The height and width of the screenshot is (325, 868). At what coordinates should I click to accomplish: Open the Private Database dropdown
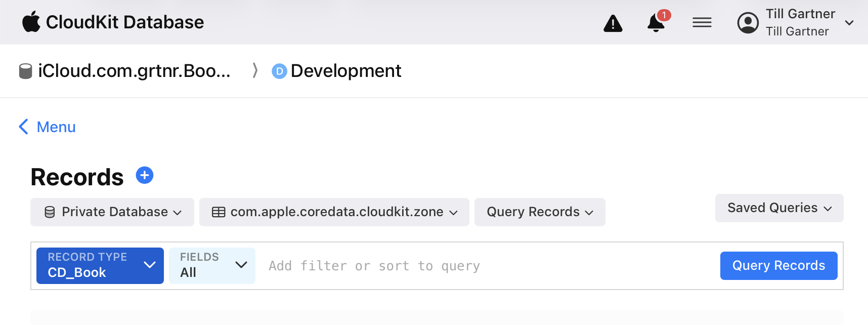point(112,212)
